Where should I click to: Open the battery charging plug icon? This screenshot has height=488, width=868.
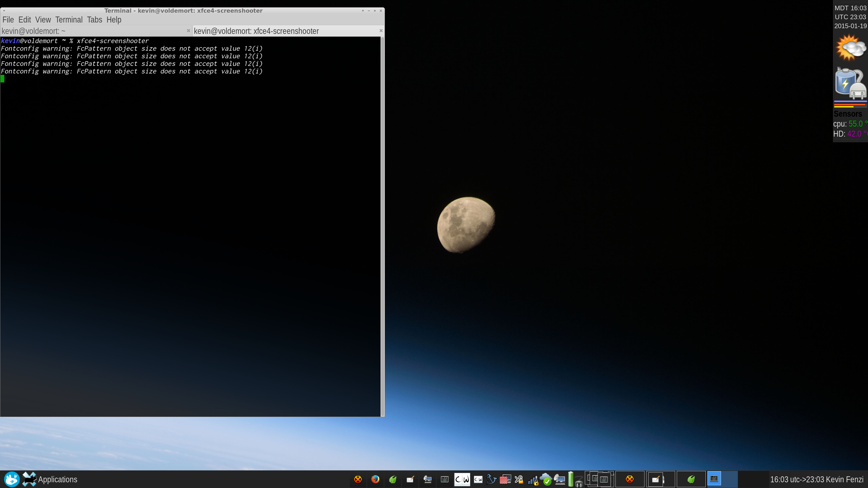(x=850, y=83)
